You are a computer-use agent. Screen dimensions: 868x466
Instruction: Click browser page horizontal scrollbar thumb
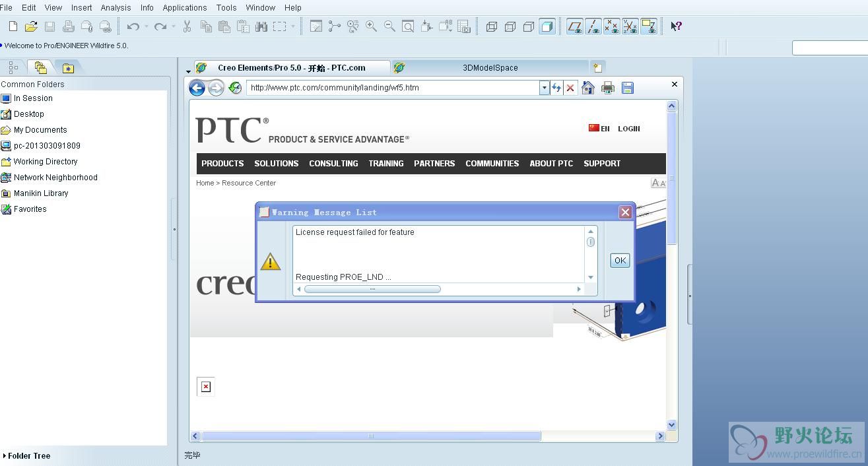point(371,436)
